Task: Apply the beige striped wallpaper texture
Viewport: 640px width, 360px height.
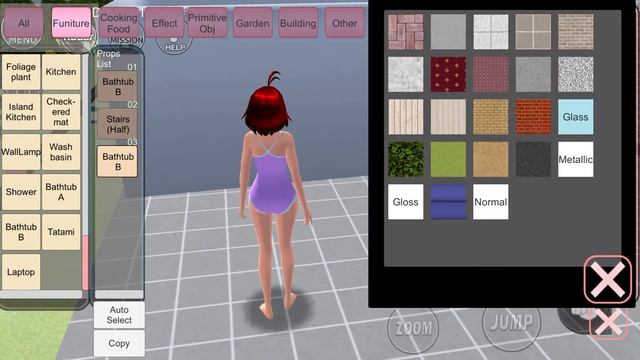Action: [x=448, y=117]
